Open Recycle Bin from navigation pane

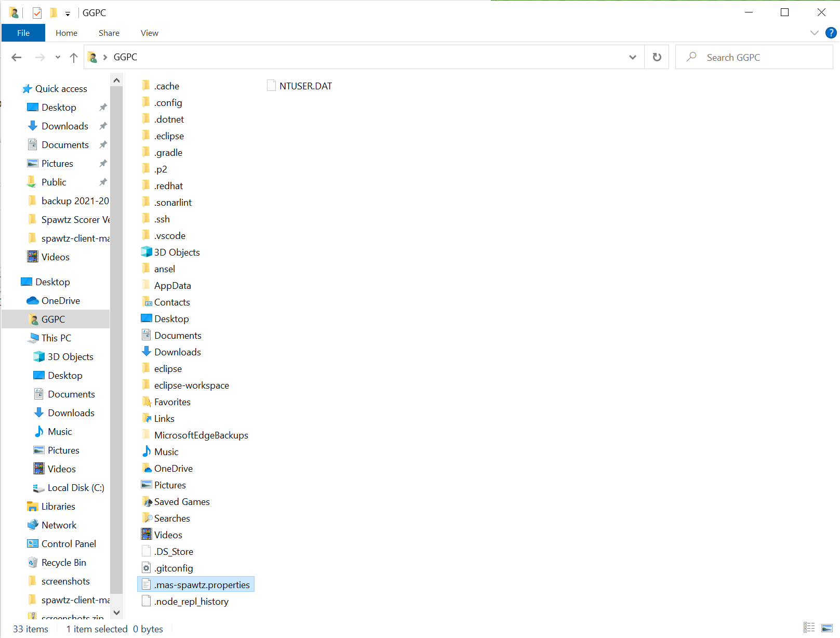pos(64,563)
